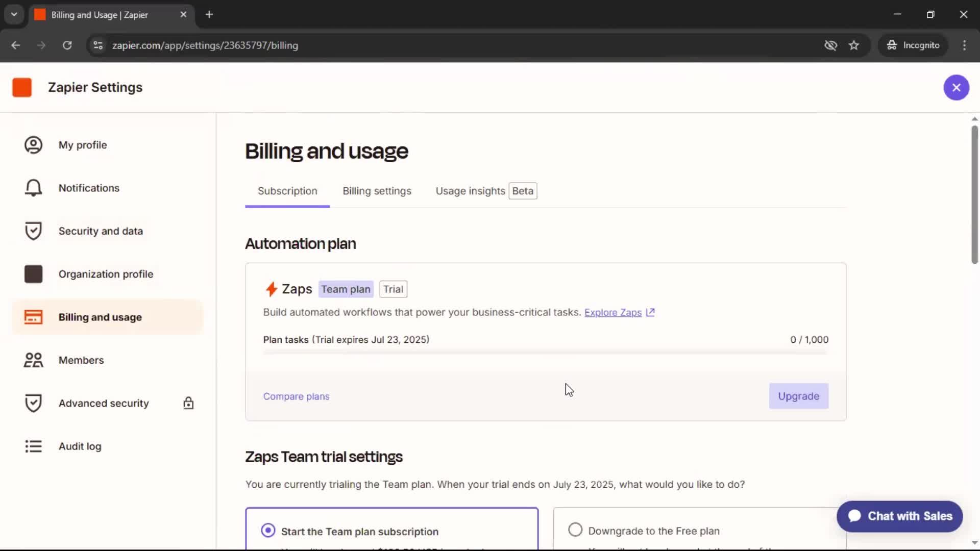Click the scrollbar up arrow
This screenshot has height=551, width=980.
tap(974, 119)
